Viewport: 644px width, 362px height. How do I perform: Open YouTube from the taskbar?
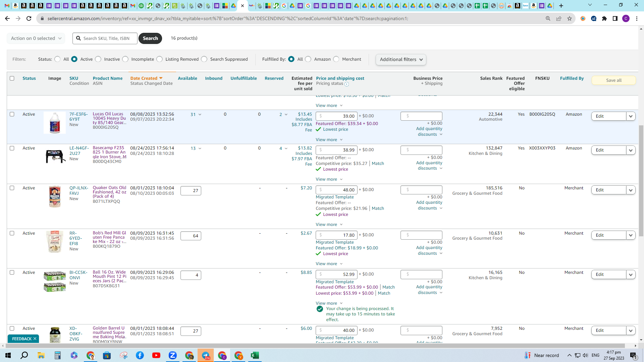[156, 355]
